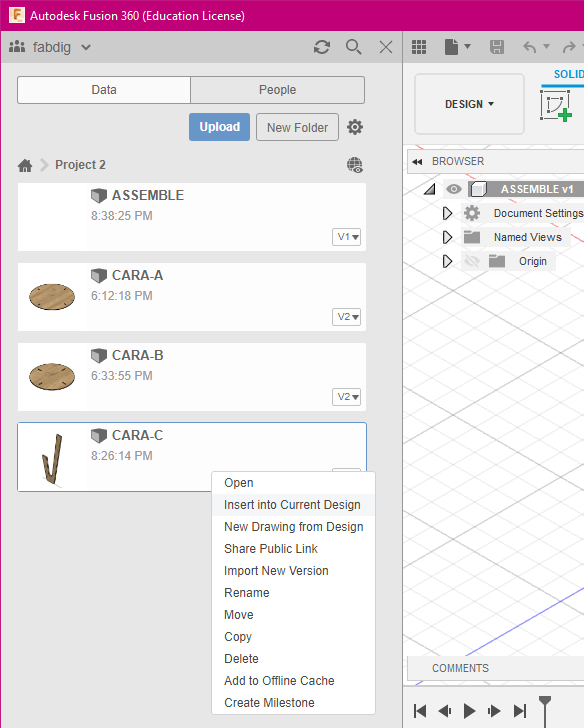Open the File menu dropdown arrow
Screen dimensions: 584x728
pos(467,46)
